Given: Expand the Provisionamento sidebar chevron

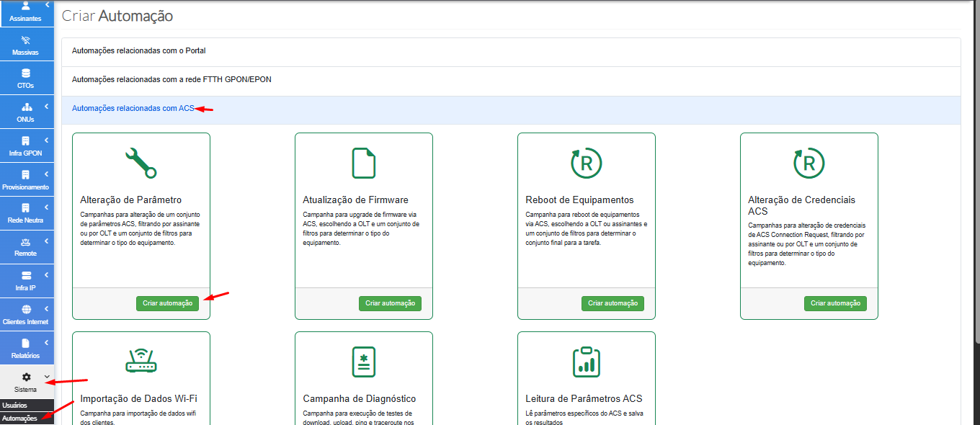Looking at the screenshot, I should click(48, 174).
